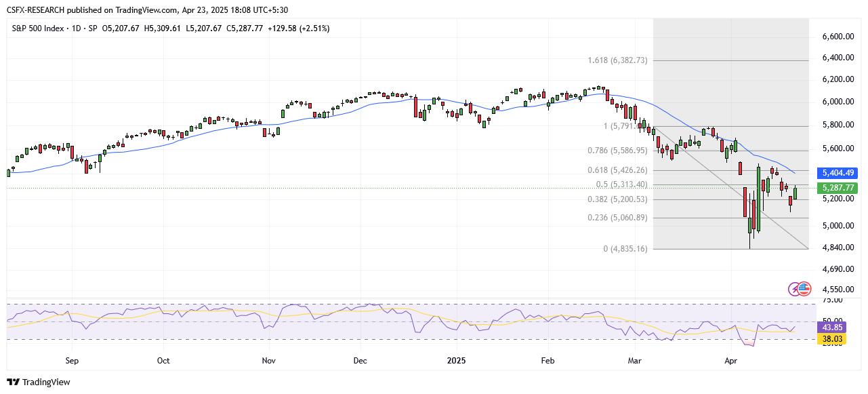The width and height of the screenshot is (868, 394).
Task: Click the Dec label on time axis
Action: point(360,361)
